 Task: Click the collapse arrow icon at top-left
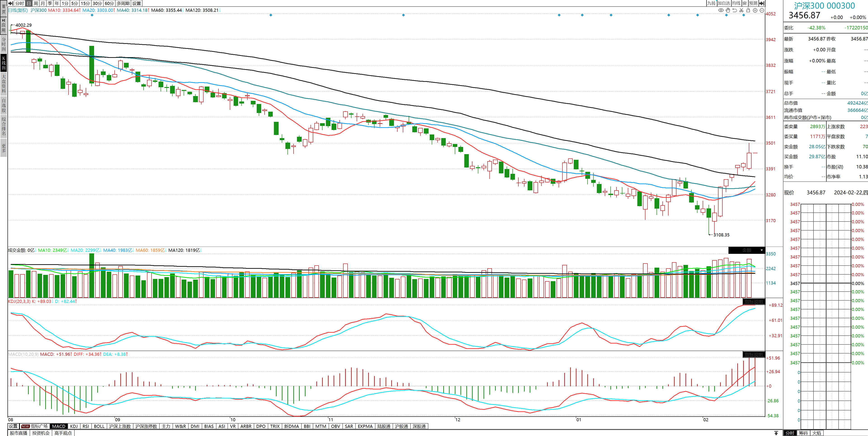click(11, 3)
